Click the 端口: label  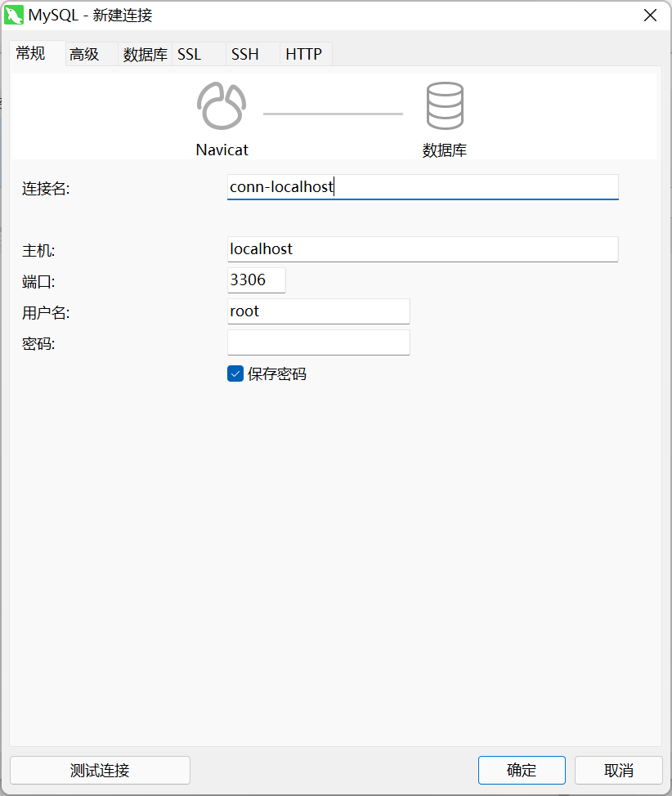(x=38, y=281)
